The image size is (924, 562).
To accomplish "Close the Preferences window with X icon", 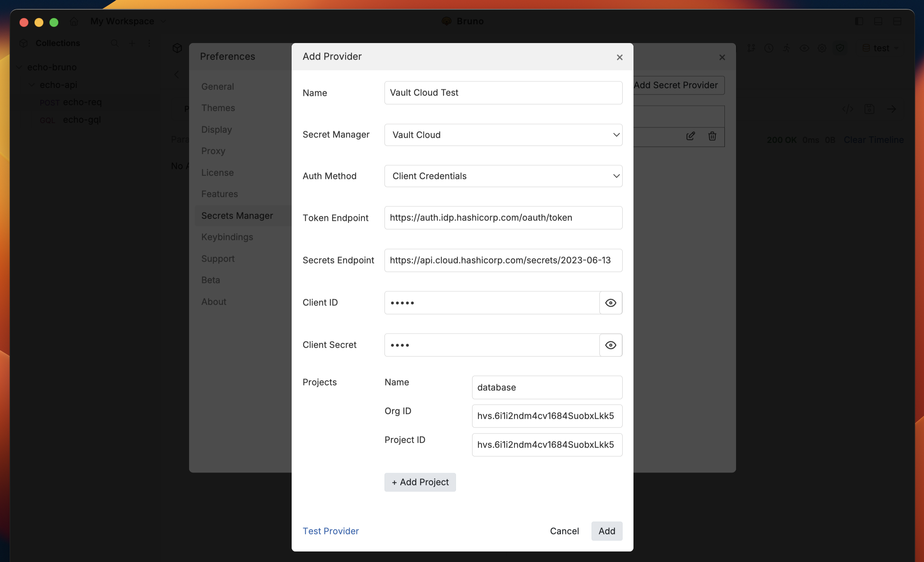I will coord(722,57).
